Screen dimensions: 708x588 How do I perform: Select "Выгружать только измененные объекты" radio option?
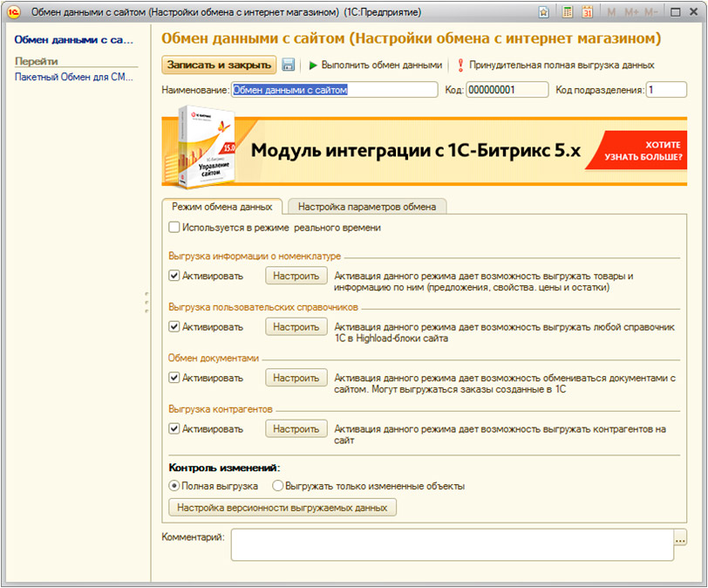click(278, 486)
